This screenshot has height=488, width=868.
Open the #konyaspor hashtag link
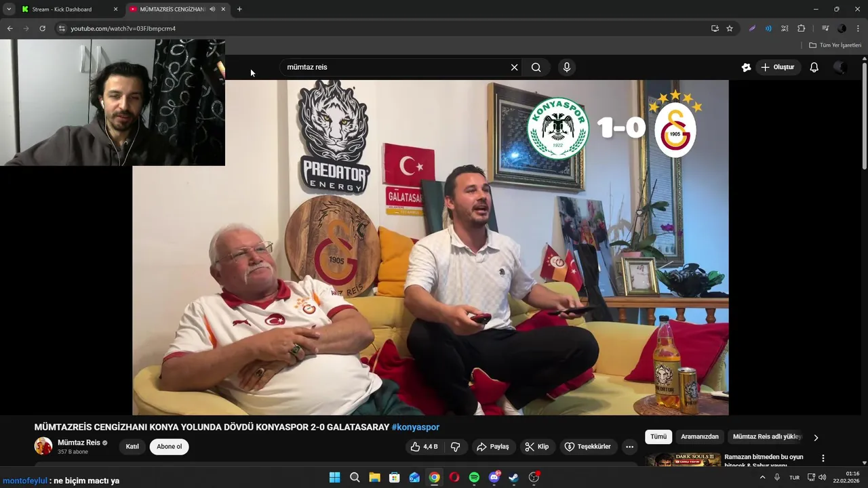point(416,427)
